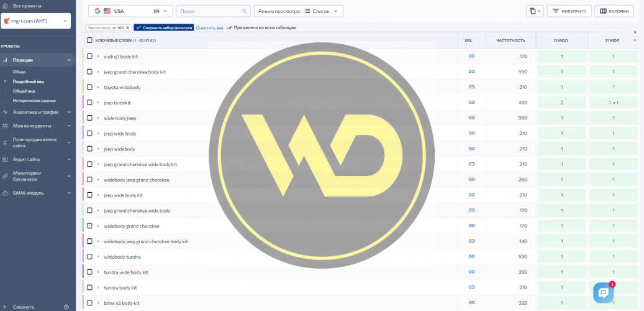The height and width of the screenshot is (311, 644).
Task: Open the URL link for toyota widebody
Action: point(471,87)
